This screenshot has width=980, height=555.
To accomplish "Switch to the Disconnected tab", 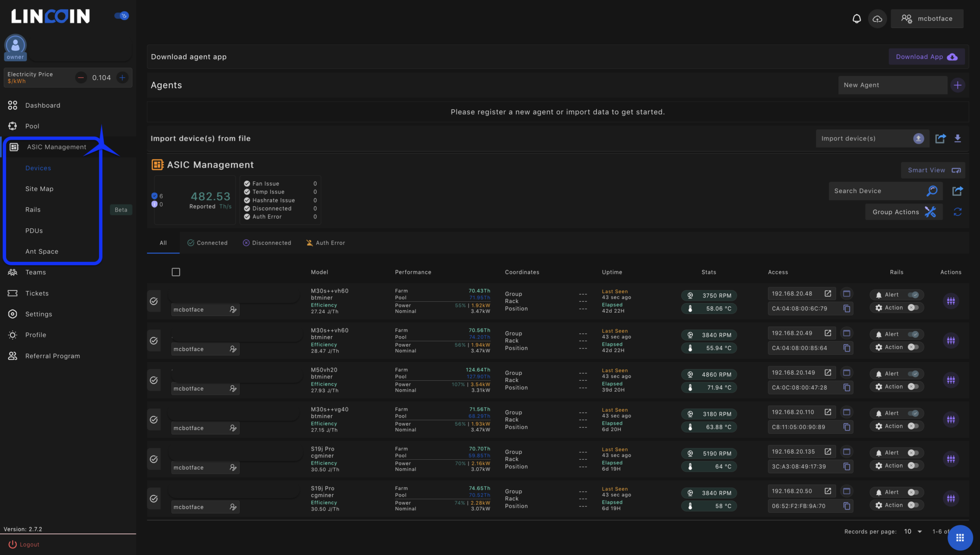I will pos(267,242).
